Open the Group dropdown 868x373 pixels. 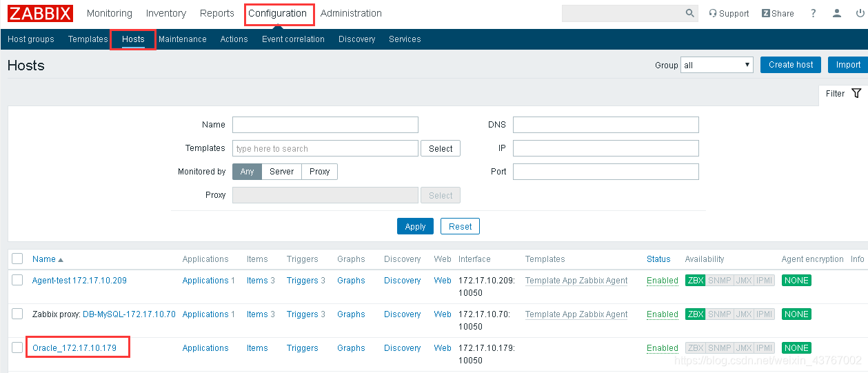[x=717, y=65]
